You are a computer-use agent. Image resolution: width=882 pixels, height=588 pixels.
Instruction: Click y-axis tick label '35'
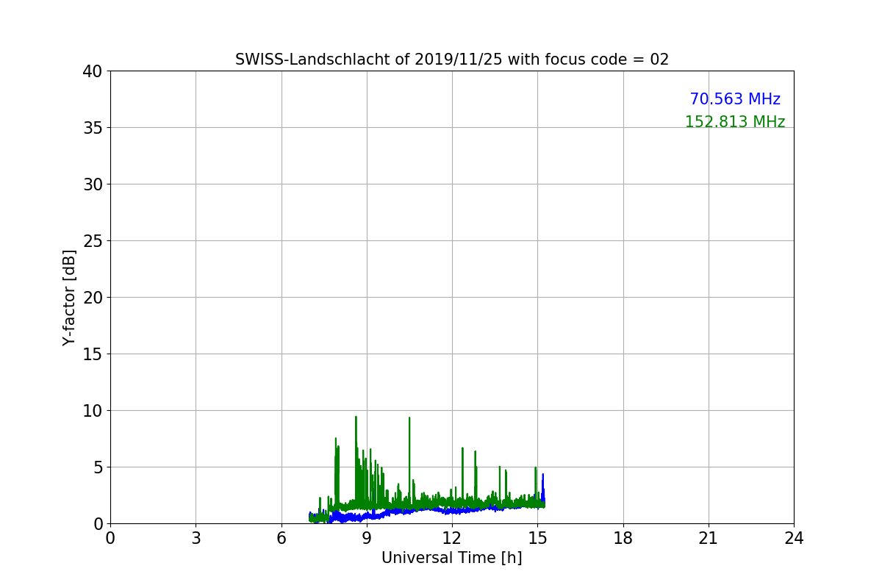point(93,128)
